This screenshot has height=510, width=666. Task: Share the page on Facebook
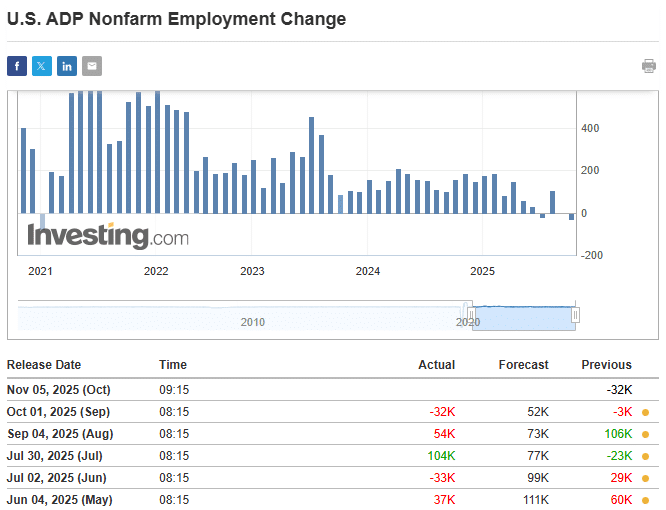[x=17, y=66]
